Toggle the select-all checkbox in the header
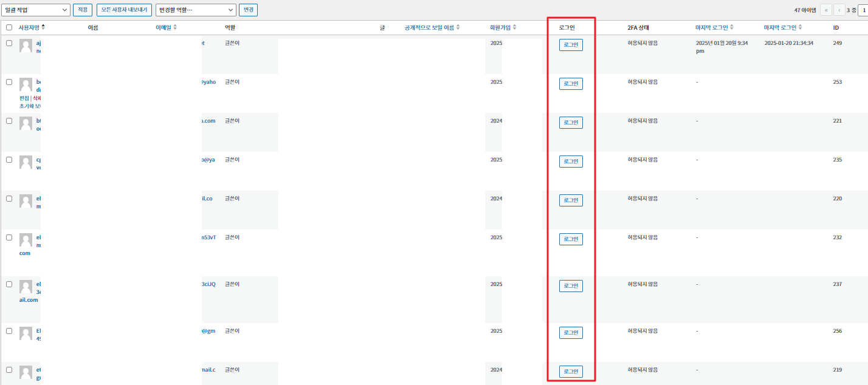 (9, 27)
